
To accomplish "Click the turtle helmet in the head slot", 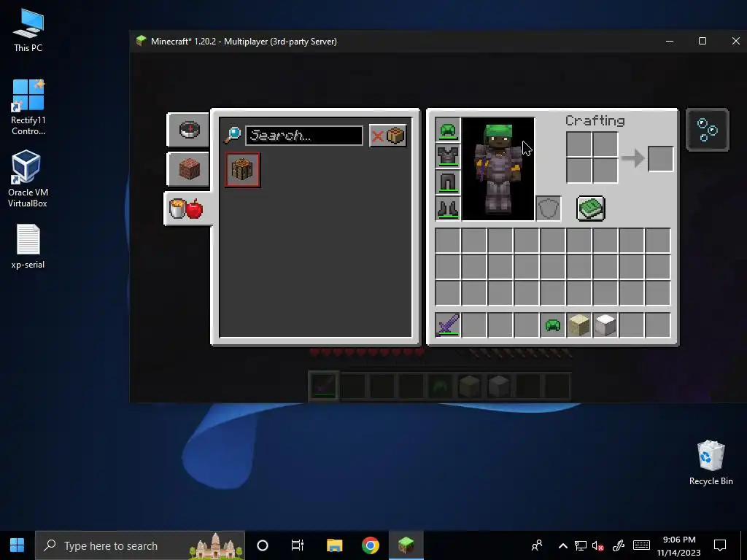I will click(x=448, y=130).
